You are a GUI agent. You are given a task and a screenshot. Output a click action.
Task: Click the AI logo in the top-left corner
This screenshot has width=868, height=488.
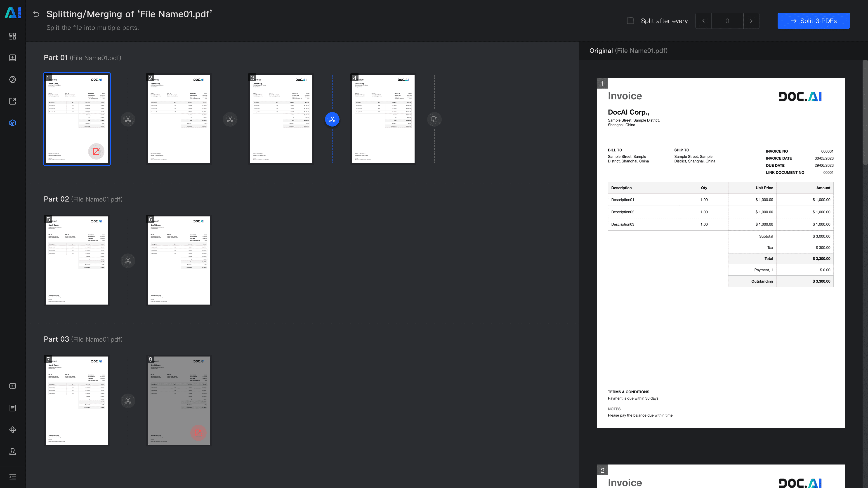(13, 13)
